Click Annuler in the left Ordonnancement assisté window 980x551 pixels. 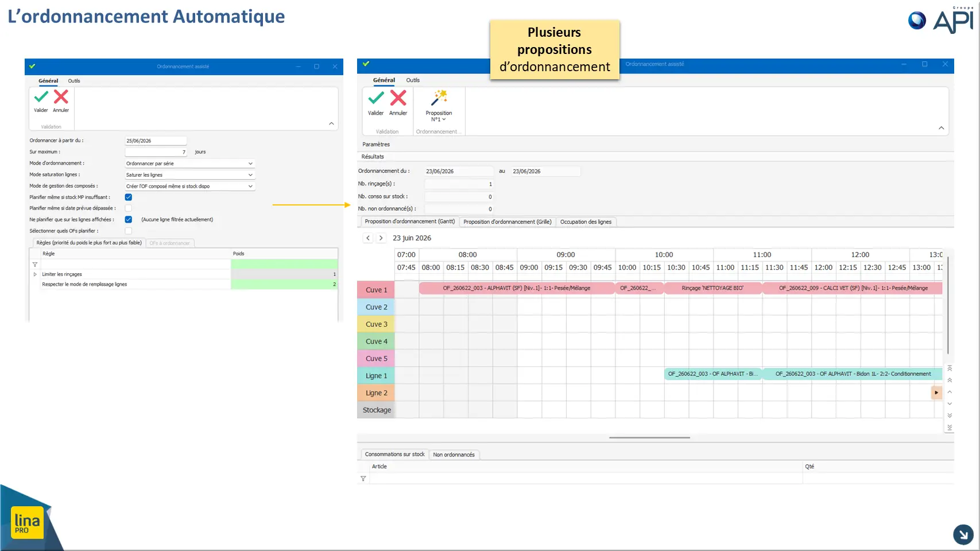click(x=61, y=100)
